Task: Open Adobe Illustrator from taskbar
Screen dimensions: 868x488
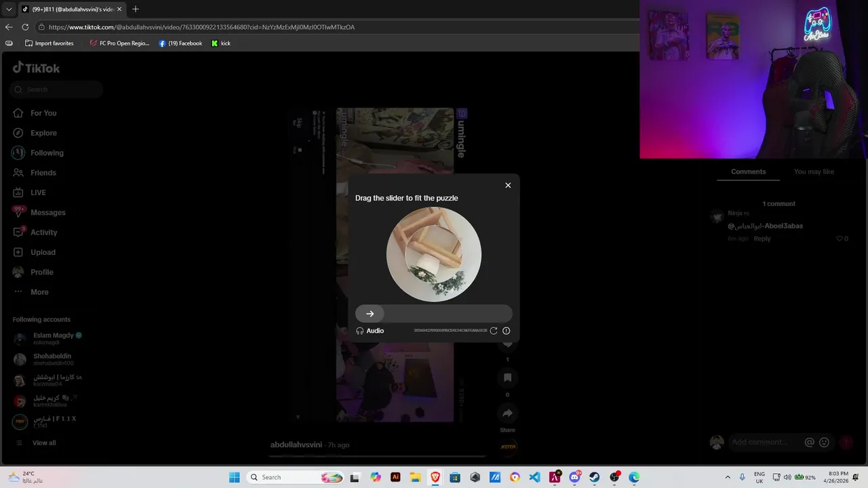Action: (395, 477)
